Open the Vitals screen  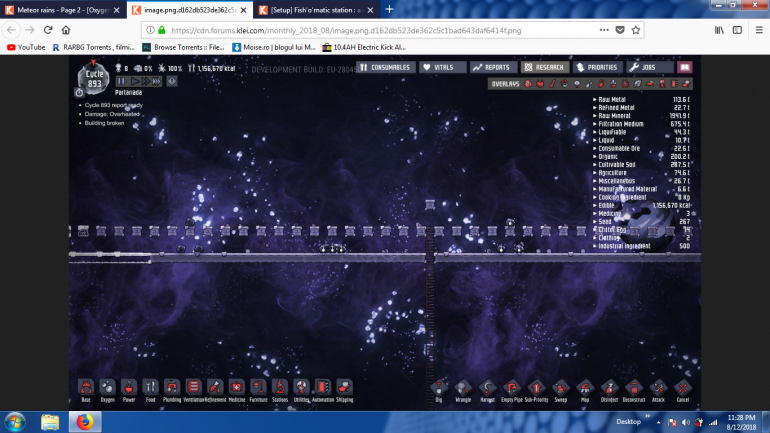(x=442, y=67)
